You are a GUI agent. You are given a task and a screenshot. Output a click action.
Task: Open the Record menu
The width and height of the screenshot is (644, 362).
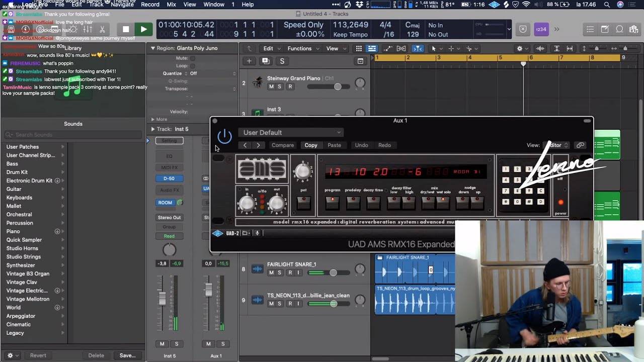pos(150,5)
